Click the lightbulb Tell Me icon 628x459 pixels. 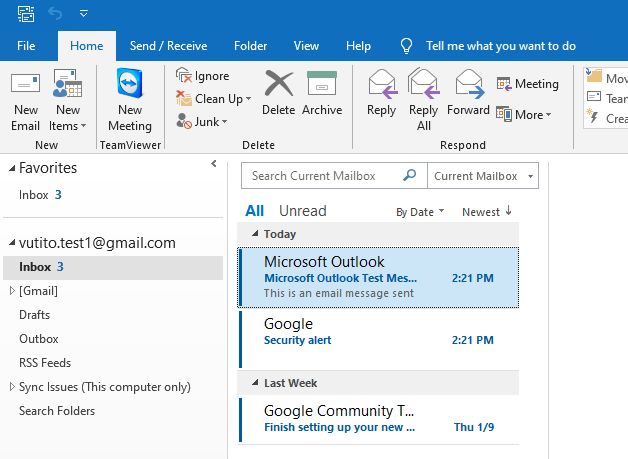[x=406, y=46]
